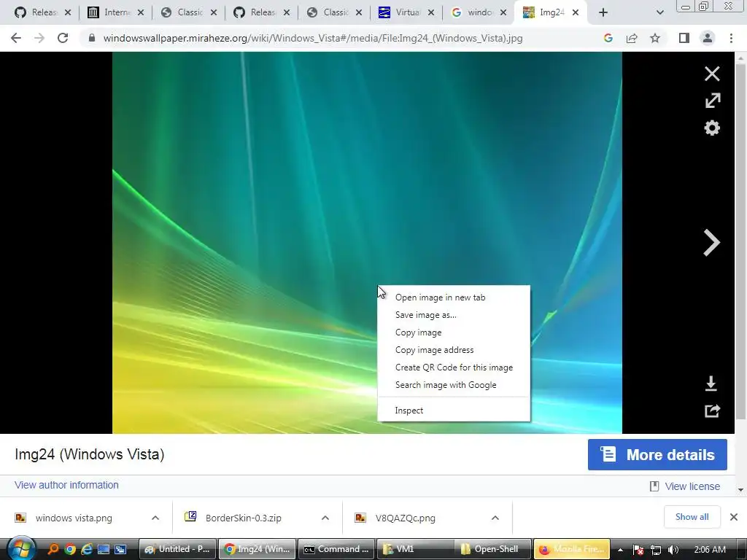This screenshot has width=747, height=560.
Task: Open downloaded BorderSkin-0.3.zip file
Action: pos(243,518)
